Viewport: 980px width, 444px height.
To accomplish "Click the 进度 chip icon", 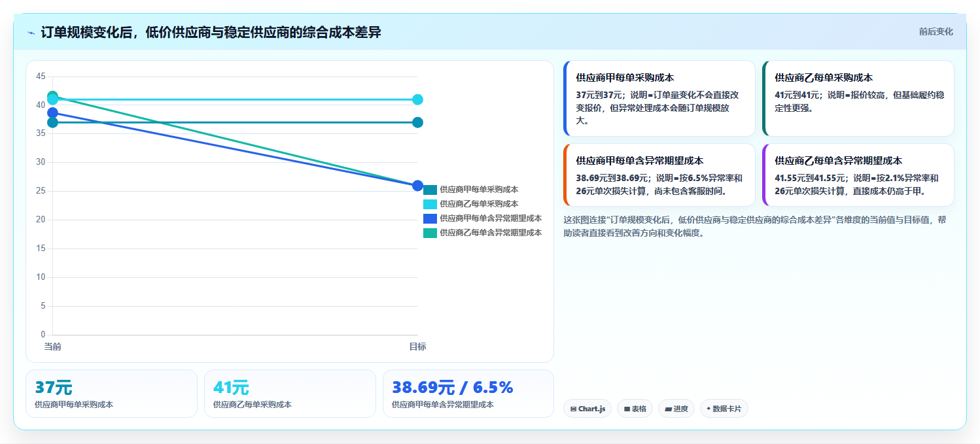I will coord(668,409).
